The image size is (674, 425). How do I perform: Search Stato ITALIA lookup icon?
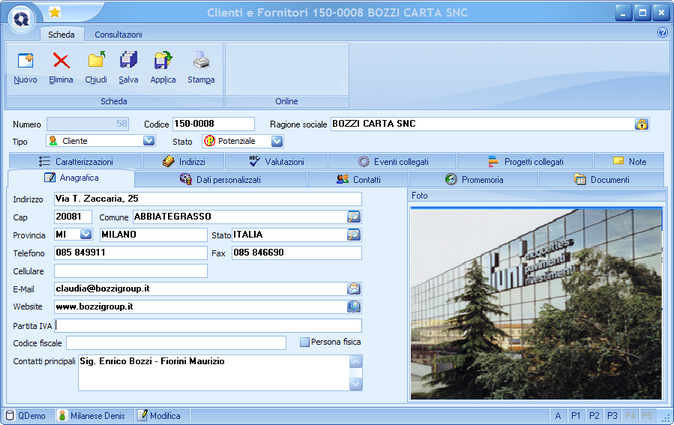353,235
